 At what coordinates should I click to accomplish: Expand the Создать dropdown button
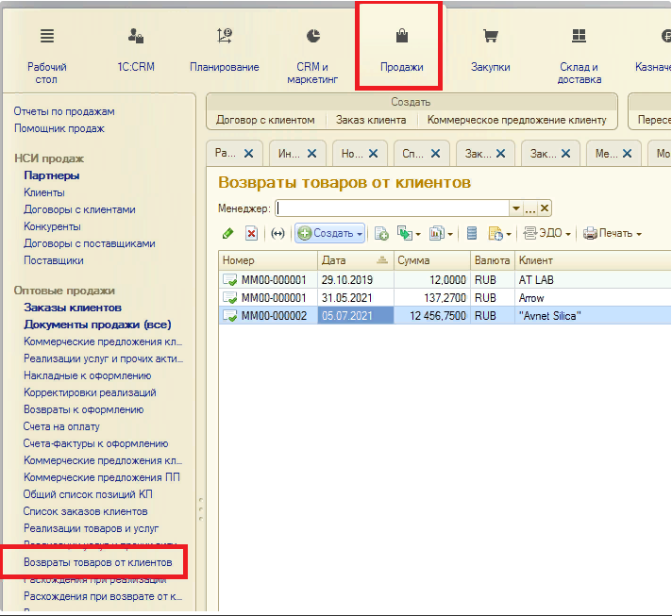pos(329,233)
